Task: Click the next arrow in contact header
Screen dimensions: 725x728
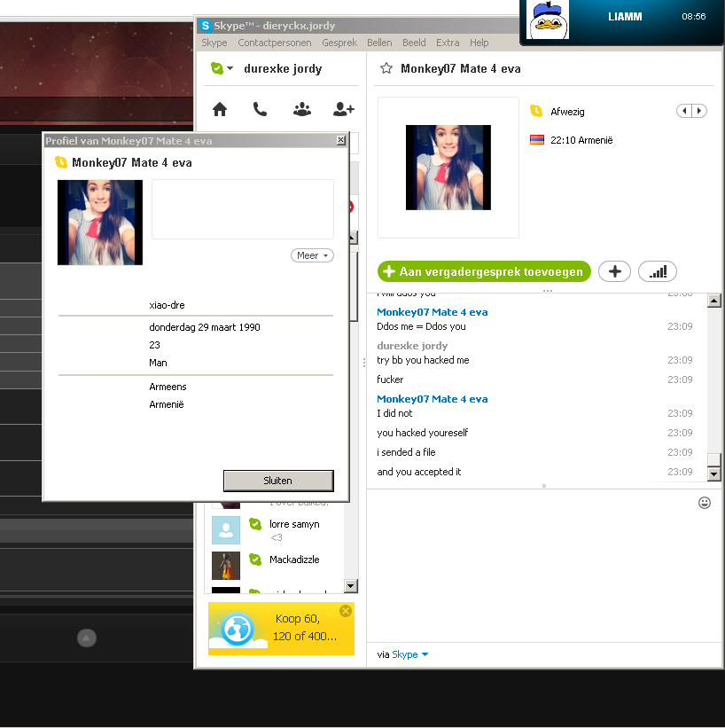Action: pos(699,111)
